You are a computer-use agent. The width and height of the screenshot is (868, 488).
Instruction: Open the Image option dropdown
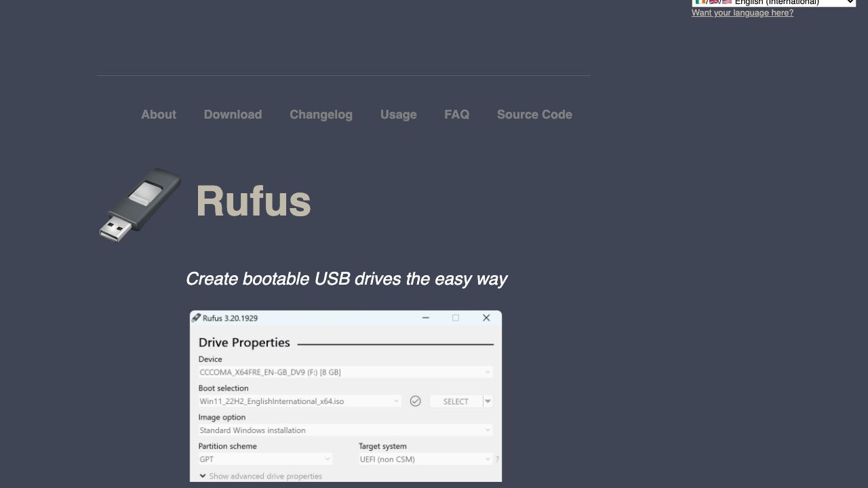[x=345, y=430]
